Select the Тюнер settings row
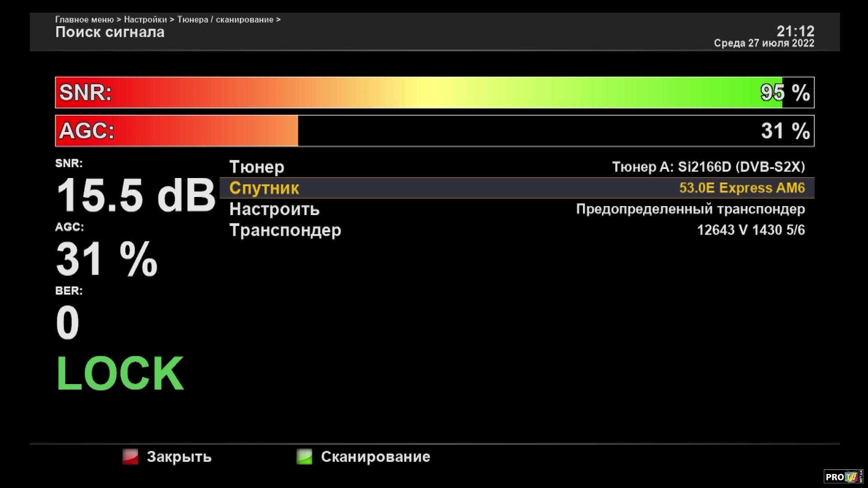868x488 pixels. pos(257,167)
